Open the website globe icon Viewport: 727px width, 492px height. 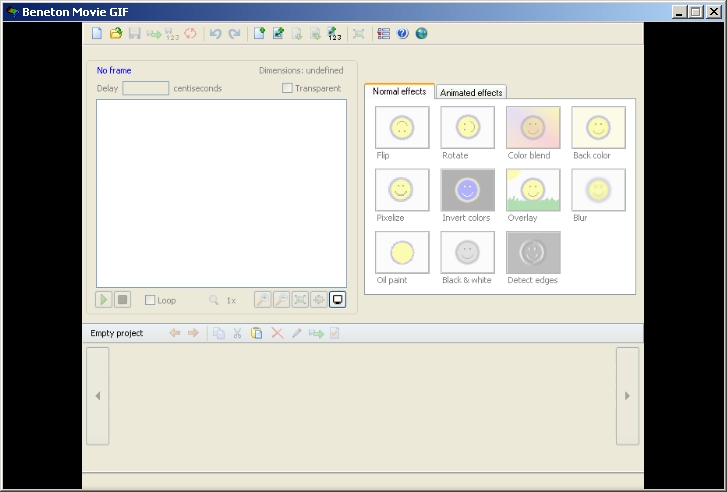click(x=421, y=33)
